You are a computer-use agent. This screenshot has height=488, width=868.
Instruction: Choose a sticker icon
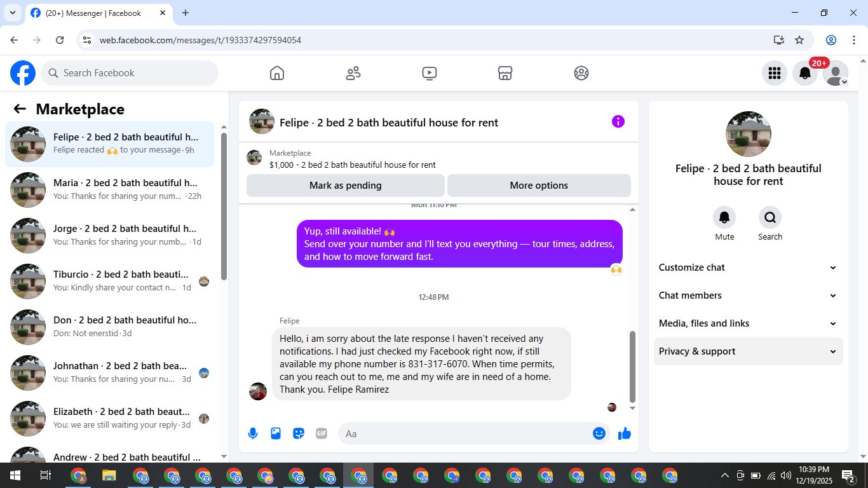(x=299, y=433)
